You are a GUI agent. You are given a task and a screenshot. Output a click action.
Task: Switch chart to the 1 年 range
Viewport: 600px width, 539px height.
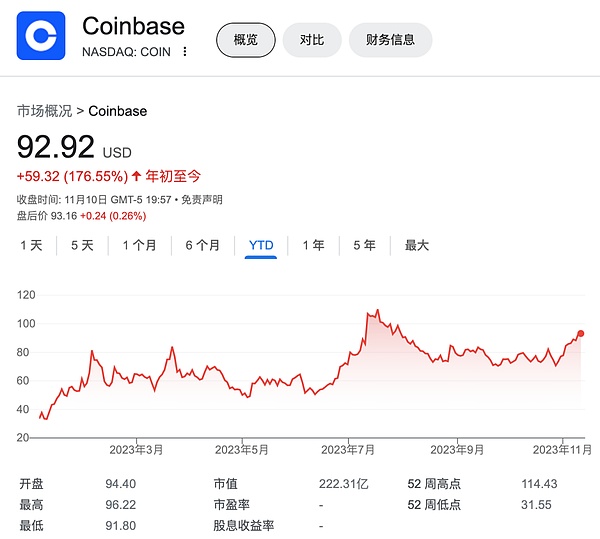(313, 245)
